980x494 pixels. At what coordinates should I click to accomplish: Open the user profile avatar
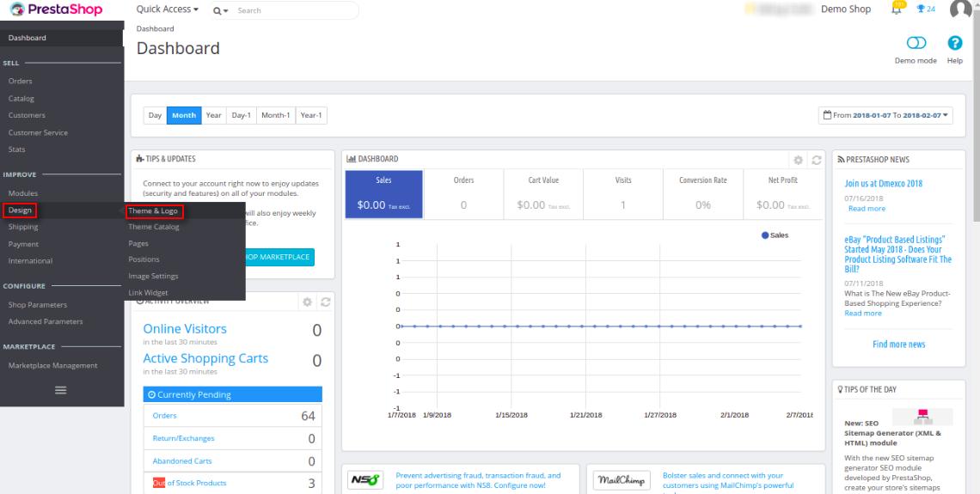coord(961,10)
